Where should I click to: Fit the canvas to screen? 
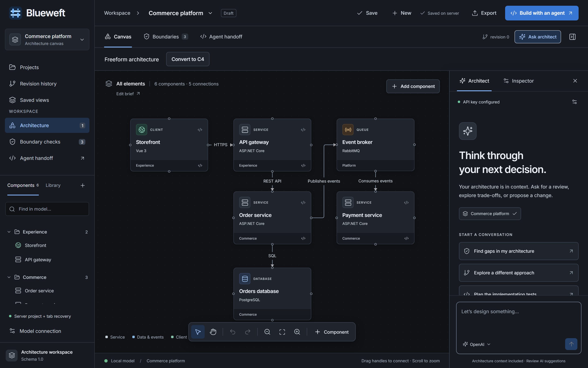point(282,332)
